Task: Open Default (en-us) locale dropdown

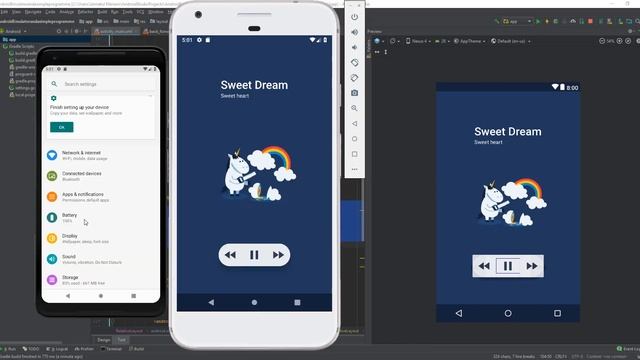Action: [x=510, y=41]
